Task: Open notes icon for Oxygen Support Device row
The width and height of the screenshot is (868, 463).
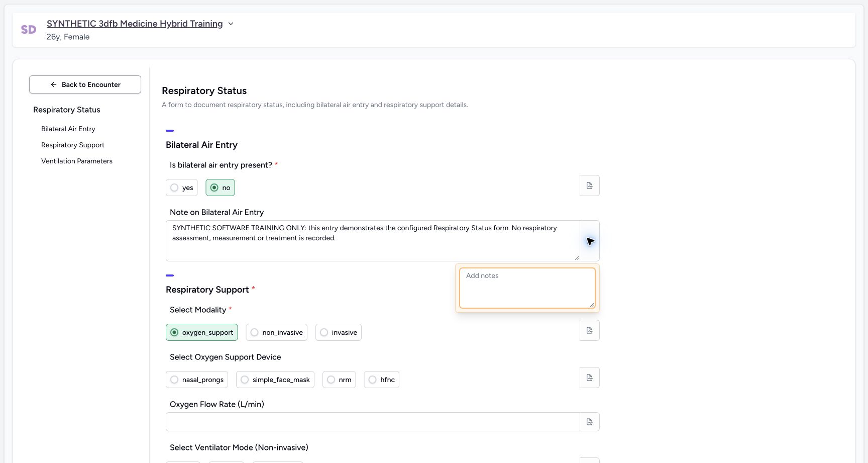Action: [589, 378]
